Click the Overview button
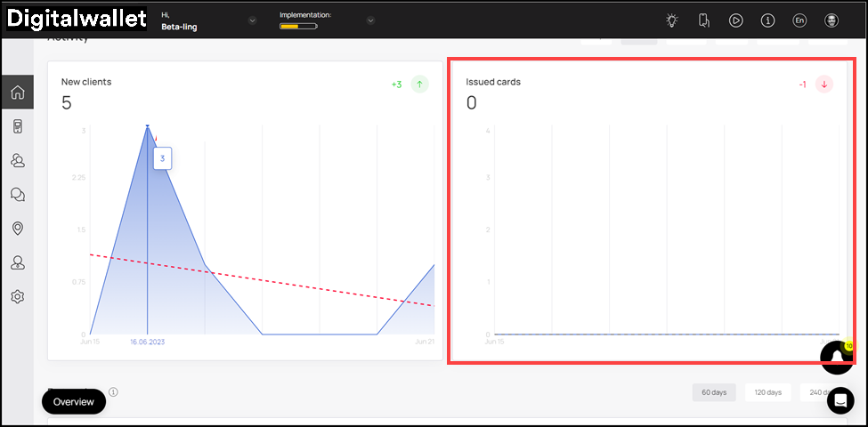 pyautogui.click(x=74, y=401)
